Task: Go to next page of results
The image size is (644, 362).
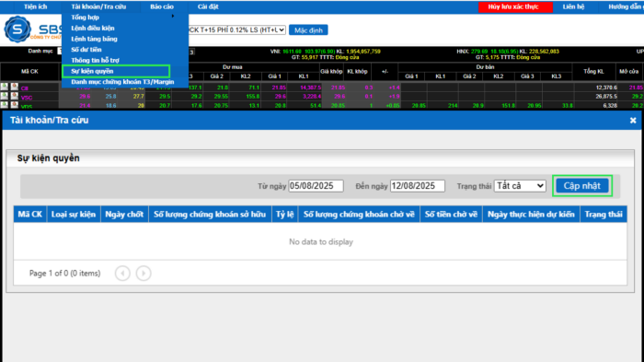Action: pos(144,274)
